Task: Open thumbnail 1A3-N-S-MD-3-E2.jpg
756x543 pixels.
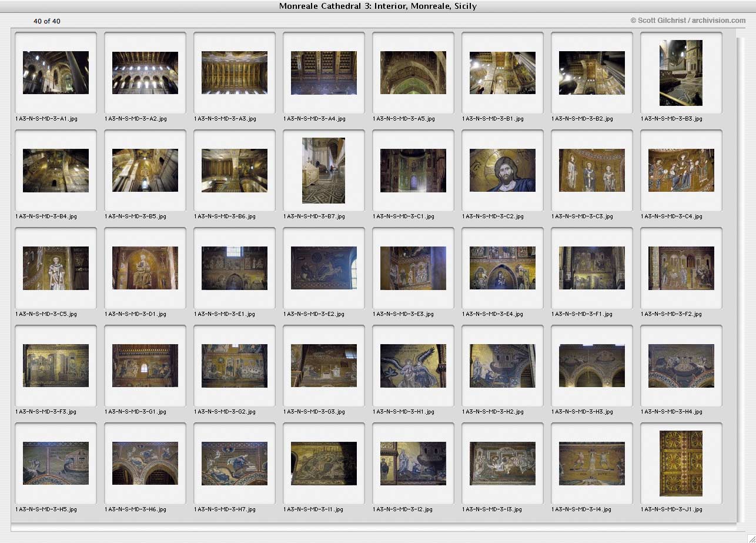Action: 324,268
